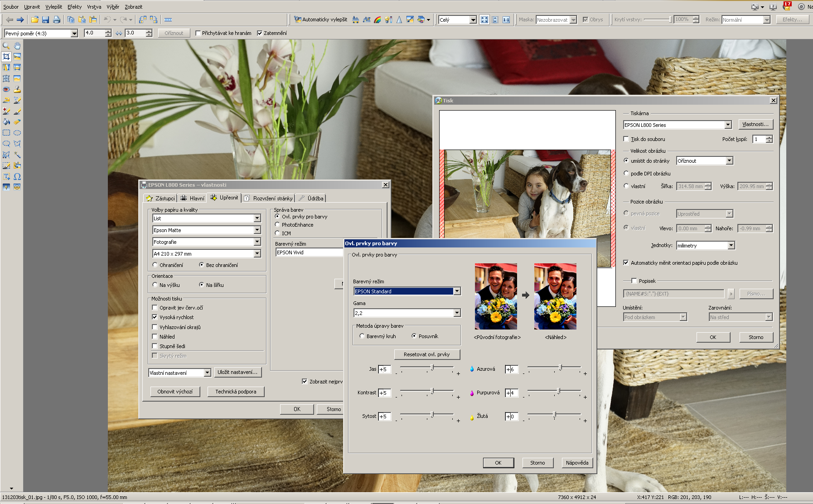Open notification messages icon with badge 17
This screenshot has width=813, height=504.
tap(787, 6)
